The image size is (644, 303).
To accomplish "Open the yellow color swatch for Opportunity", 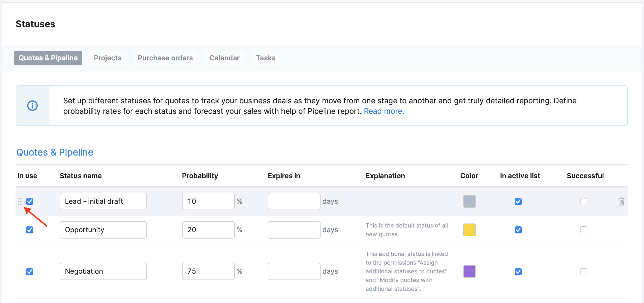I will (470, 230).
